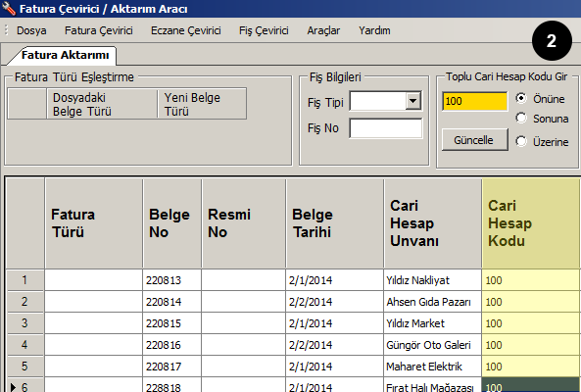Viewport: 581px width, 392px height.
Task: Open the Araçlar menu
Action: coord(323,30)
